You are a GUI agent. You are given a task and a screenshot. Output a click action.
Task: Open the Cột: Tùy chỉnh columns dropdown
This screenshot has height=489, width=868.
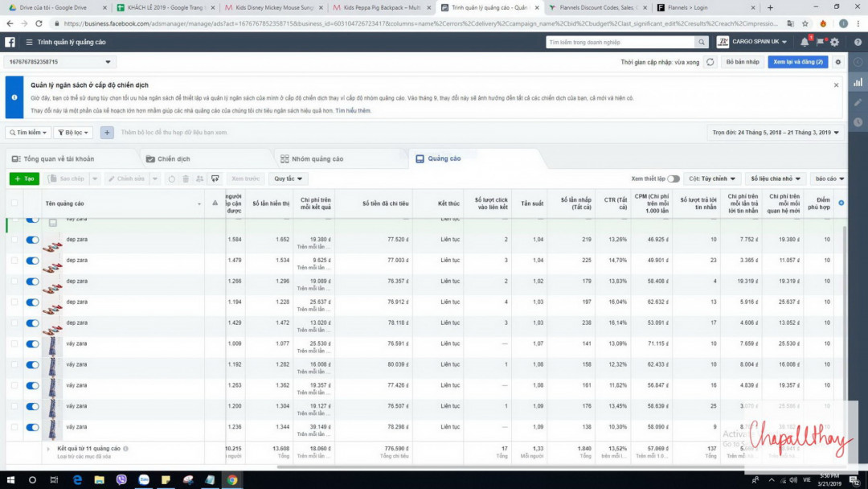(712, 179)
